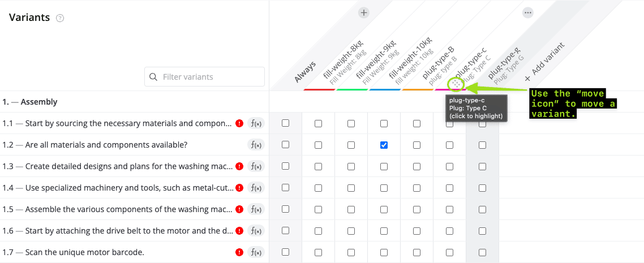The width and height of the screenshot is (644, 263).
Task: Open the three-dots menu above plug-type columns
Action: tap(528, 12)
